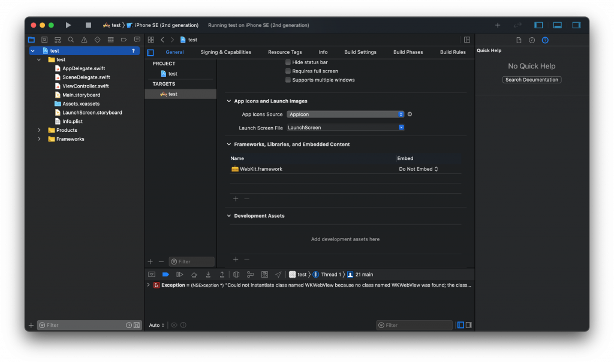This screenshot has width=614, height=364.
Task: Go forward with the right chevron
Action: coord(172,40)
